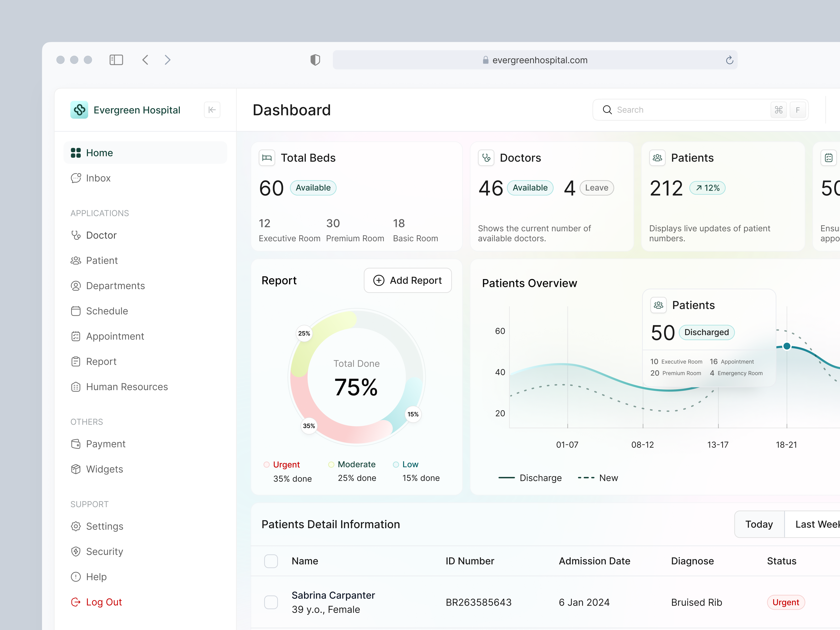Open the Inbox chat icon
Image resolution: width=840 pixels, height=630 pixels.
(x=76, y=178)
